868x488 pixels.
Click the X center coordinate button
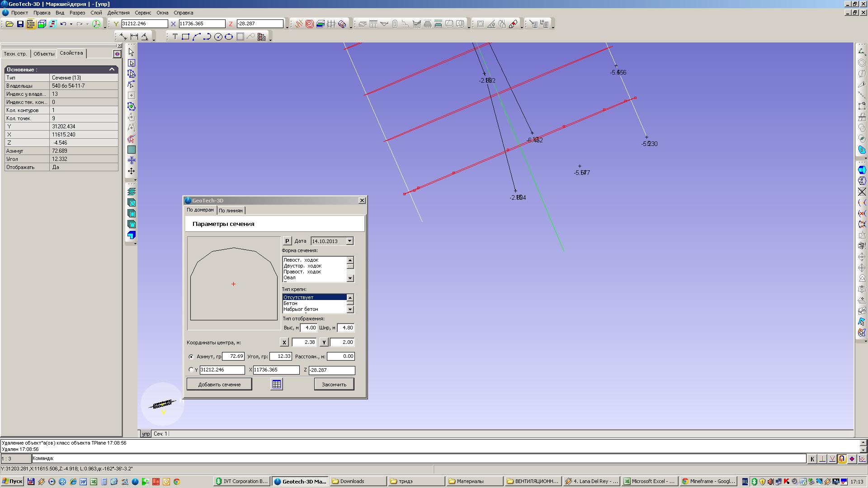point(284,343)
